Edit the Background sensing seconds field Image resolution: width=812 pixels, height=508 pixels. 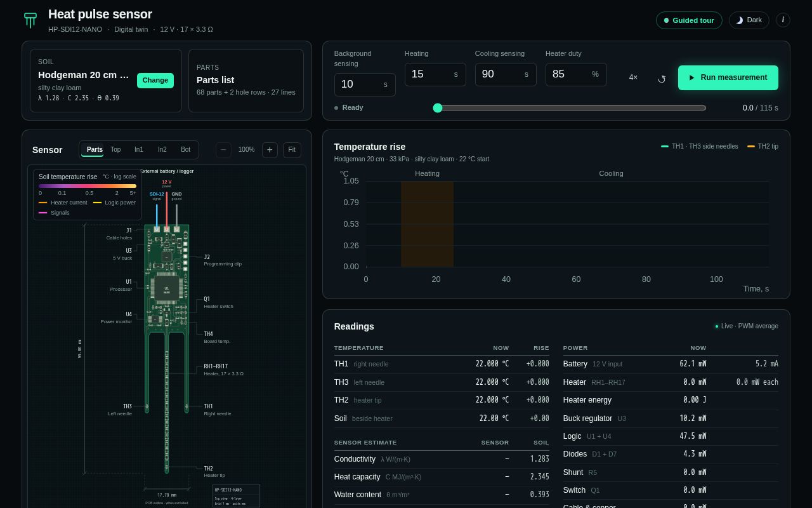click(365, 84)
